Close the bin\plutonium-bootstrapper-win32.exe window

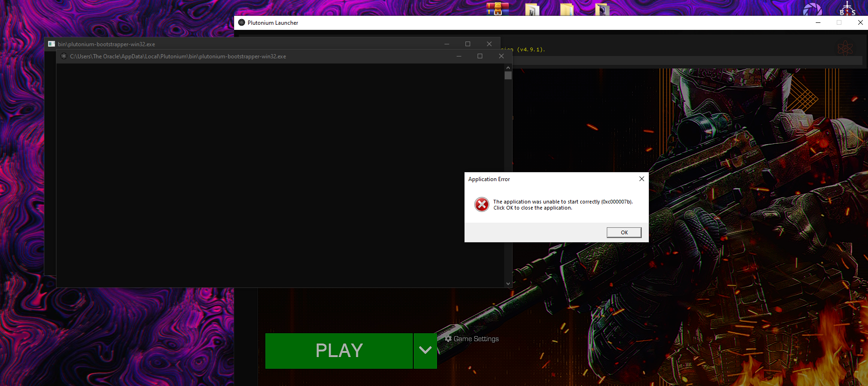pos(489,44)
